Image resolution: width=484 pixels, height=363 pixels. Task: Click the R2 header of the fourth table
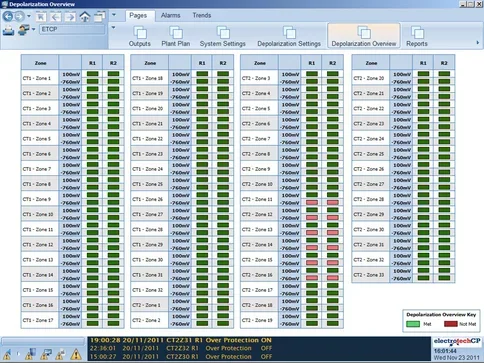click(x=444, y=63)
